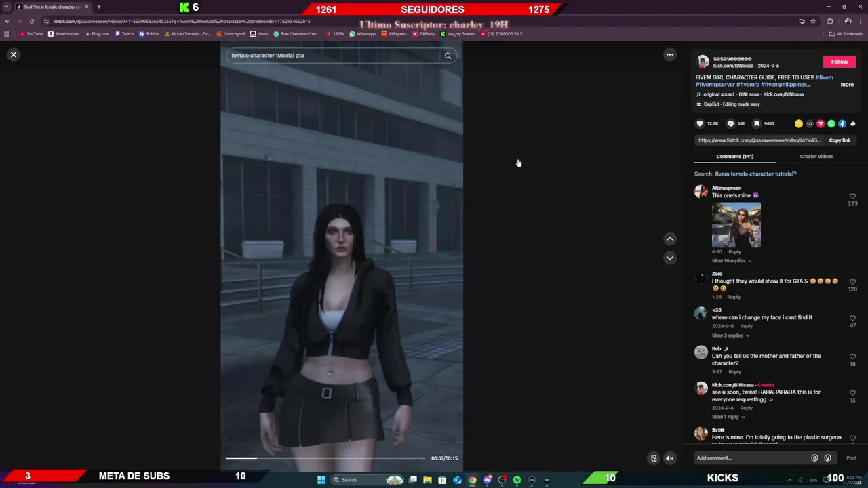Open the WhatsApp bookmark
Image resolution: width=868 pixels, height=488 pixels.
coord(363,34)
